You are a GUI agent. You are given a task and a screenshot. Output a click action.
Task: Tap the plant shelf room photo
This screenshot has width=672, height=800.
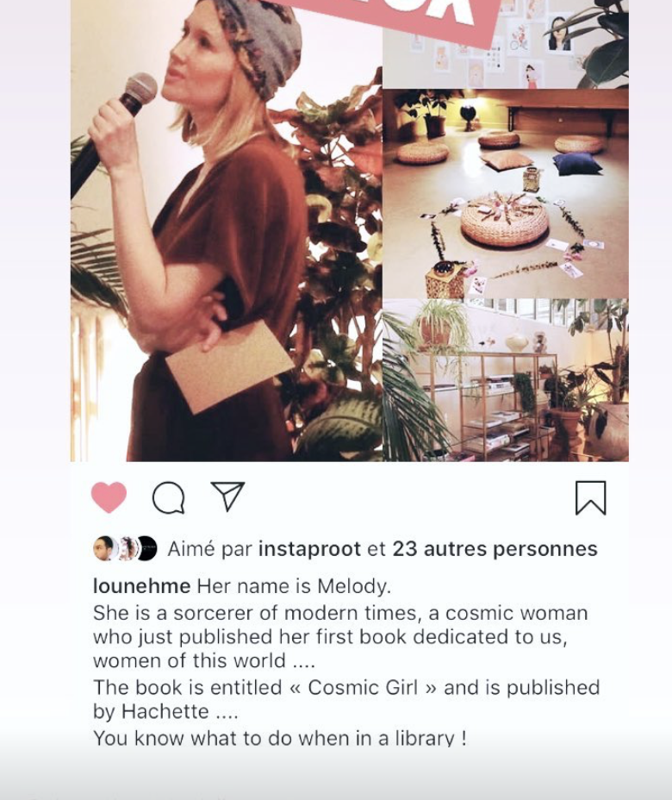click(505, 381)
